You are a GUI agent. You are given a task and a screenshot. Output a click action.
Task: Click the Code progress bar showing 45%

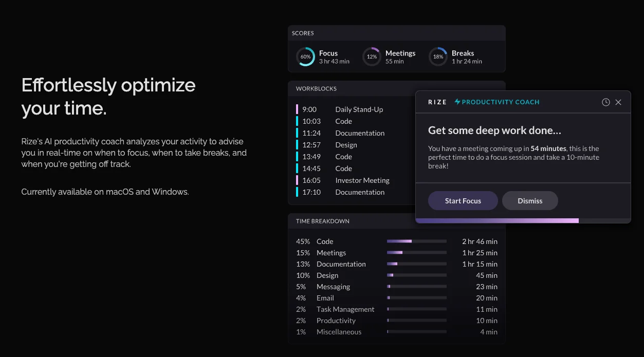[416, 241]
